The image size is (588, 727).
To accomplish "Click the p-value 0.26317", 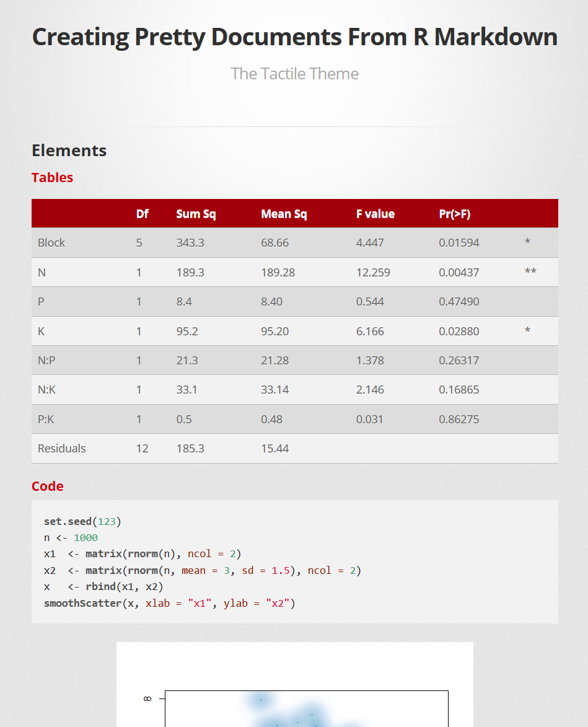I will [459, 360].
